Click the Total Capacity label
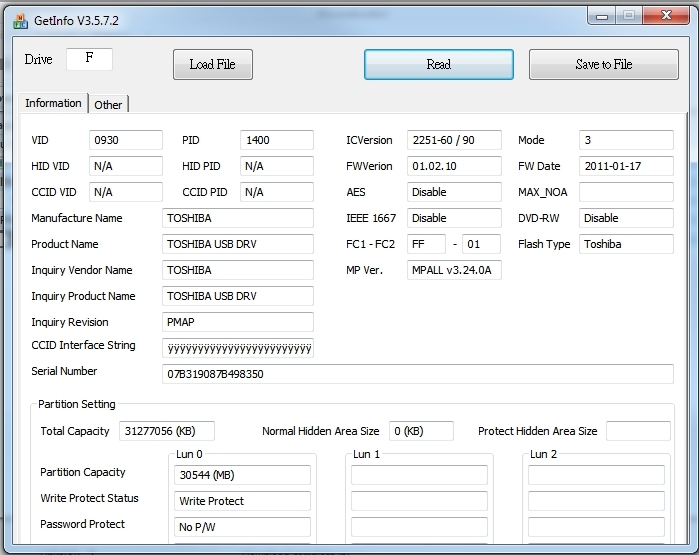The image size is (699, 555). click(75, 431)
